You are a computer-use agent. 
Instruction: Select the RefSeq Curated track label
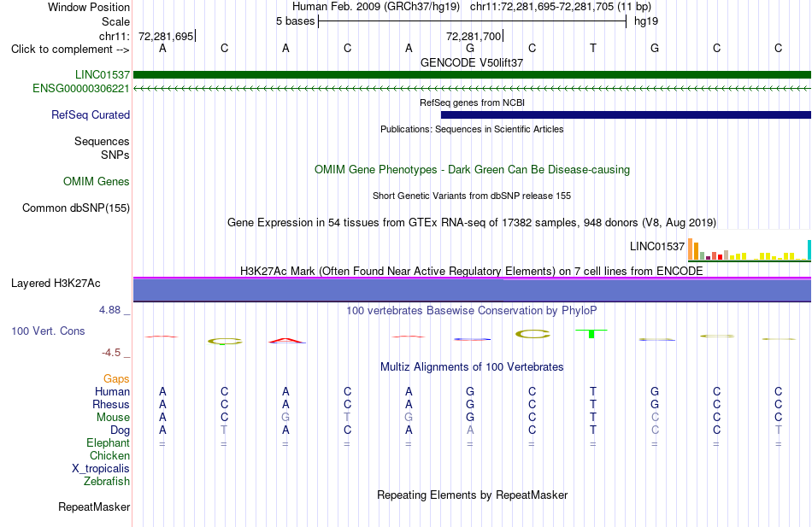(91, 115)
